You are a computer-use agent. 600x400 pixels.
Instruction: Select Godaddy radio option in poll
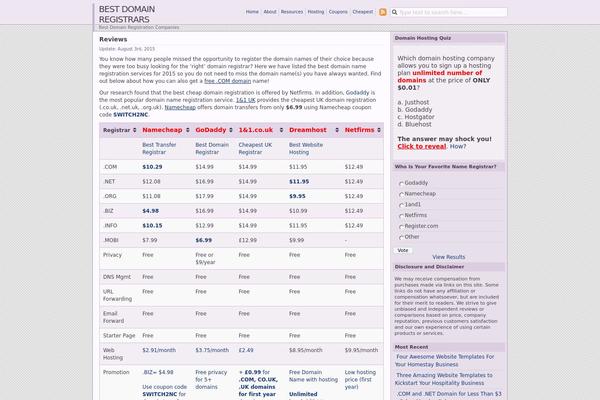tap(401, 184)
